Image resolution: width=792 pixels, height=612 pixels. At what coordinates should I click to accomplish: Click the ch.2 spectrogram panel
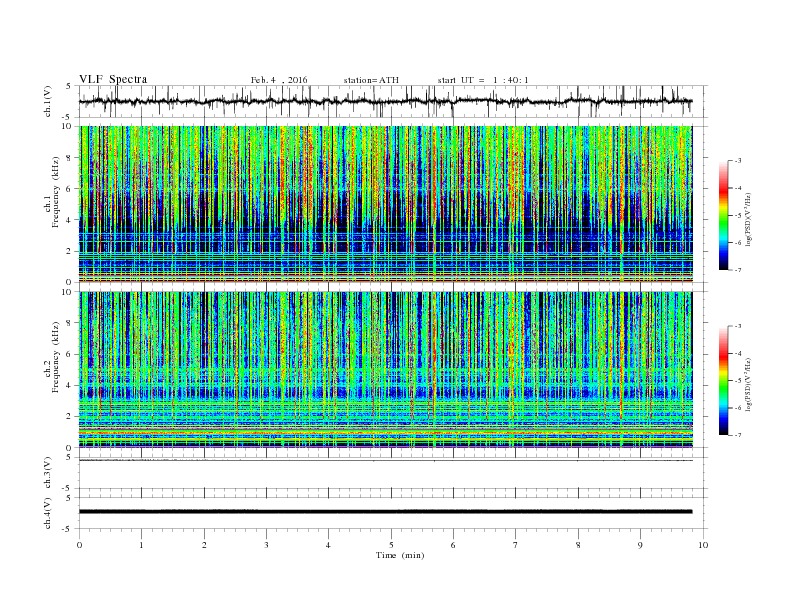(x=393, y=370)
